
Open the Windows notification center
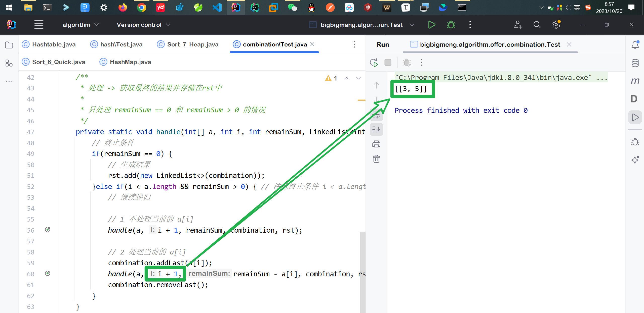coord(631,8)
